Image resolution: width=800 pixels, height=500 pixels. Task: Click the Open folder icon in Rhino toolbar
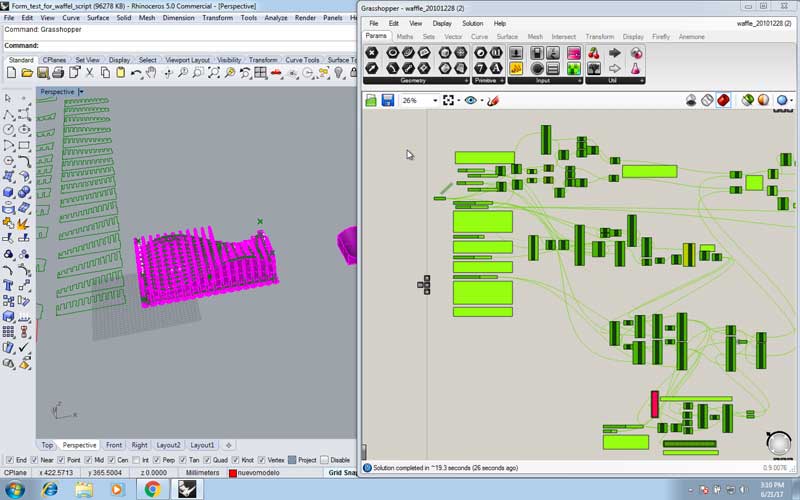click(x=27, y=73)
